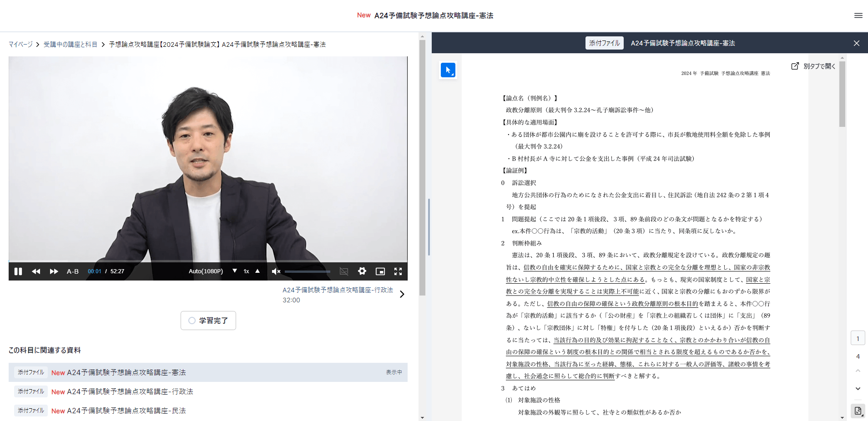The height and width of the screenshot is (421, 868).
Task: Click 受講中の講座と科目 breadcrumb link
Action: point(71,45)
